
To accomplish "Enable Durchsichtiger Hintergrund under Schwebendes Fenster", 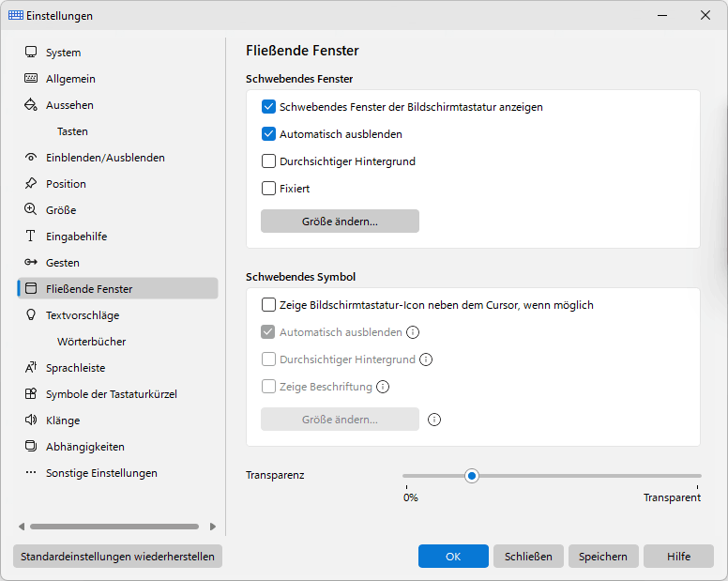I will coord(269,161).
